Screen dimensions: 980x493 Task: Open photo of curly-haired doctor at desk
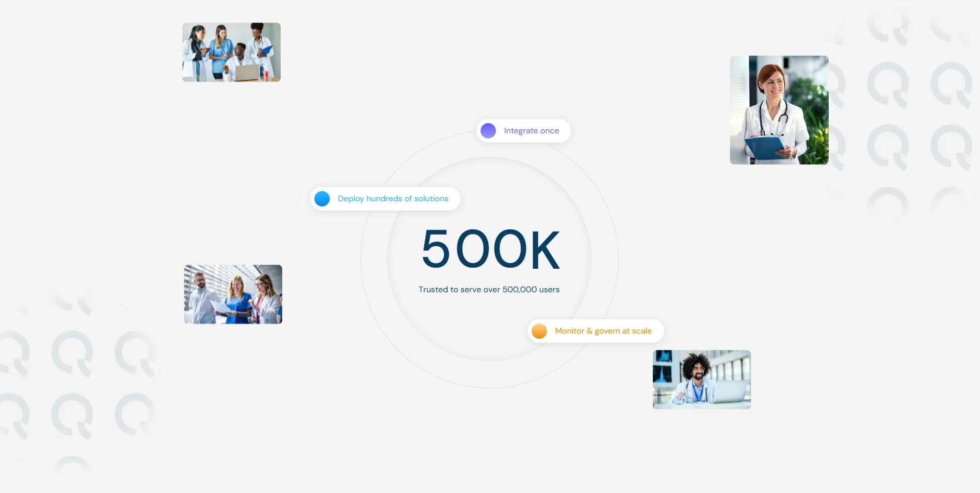pyautogui.click(x=702, y=380)
